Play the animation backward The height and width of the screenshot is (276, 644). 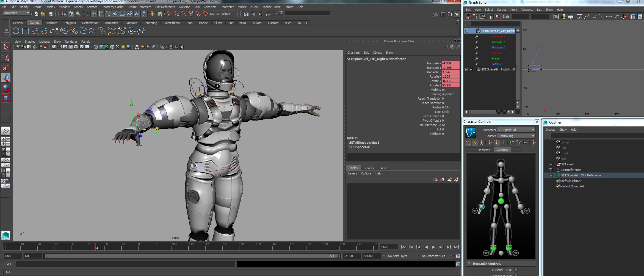point(426,247)
